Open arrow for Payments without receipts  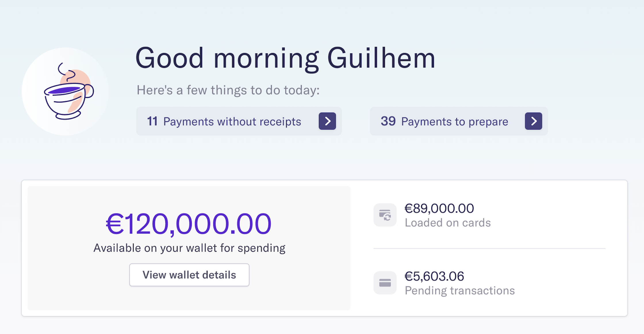pos(327,121)
